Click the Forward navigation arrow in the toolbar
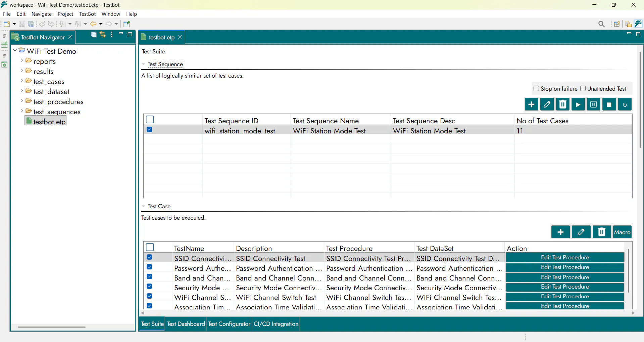This screenshot has height=342, width=644. pyautogui.click(x=109, y=24)
